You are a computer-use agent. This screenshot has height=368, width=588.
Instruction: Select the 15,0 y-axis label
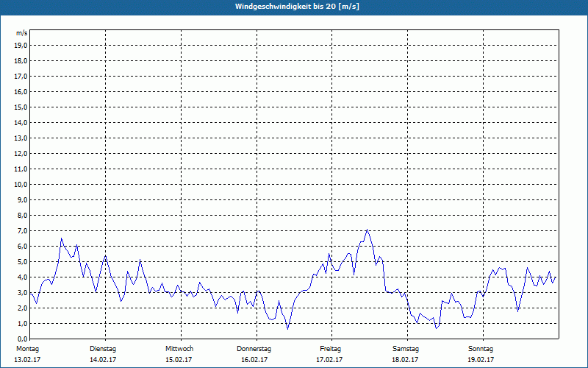pyautogui.click(x=21, y=107)
